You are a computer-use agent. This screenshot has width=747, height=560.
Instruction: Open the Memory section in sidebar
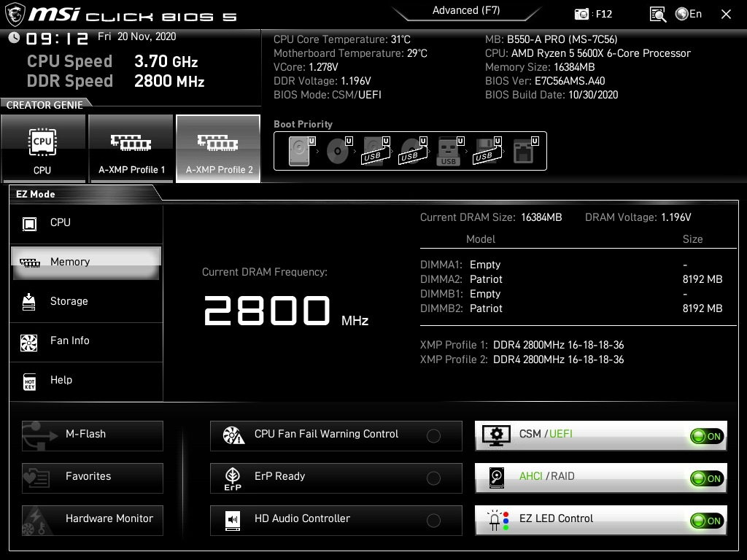click(x=86, y=262)
